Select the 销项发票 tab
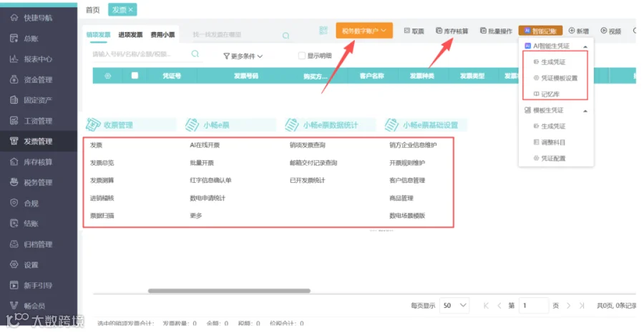This screenshot has width=644, height=333. pyautogui.click(x=99, y=35)
